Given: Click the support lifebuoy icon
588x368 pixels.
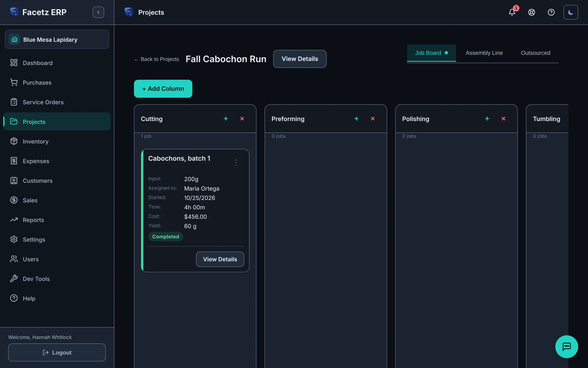Looking at the screenshot, I should 532,12.
